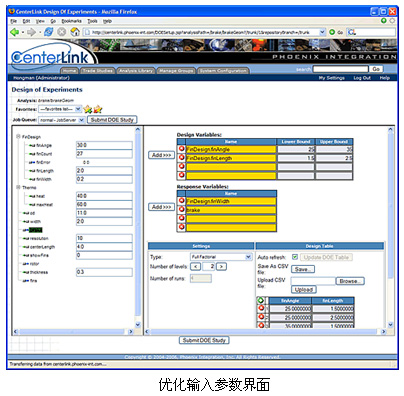This screenshot has width=404, height=396.
Task: Click browser Back arrow
Action: [x=15, y=32]
